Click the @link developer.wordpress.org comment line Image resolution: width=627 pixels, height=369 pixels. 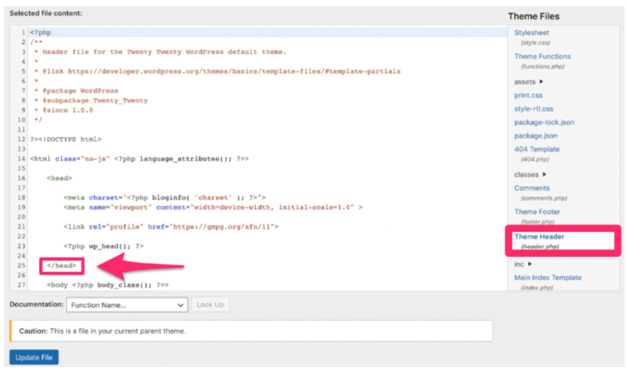218,71
